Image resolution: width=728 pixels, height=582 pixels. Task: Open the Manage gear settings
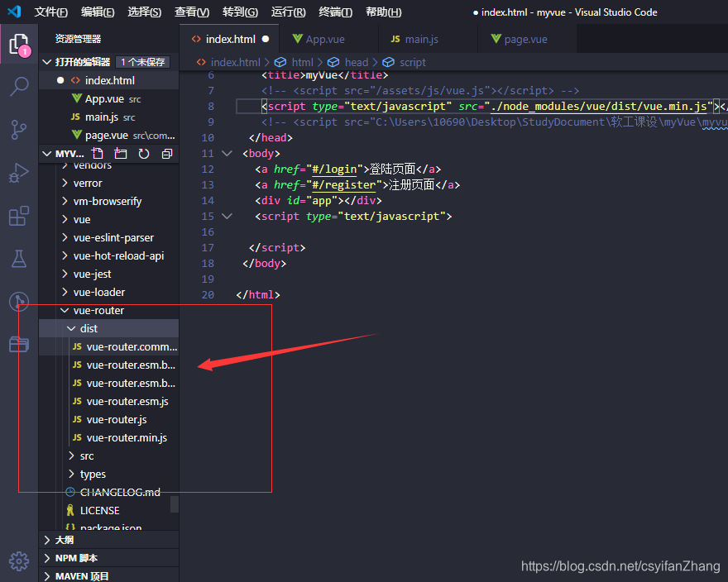tap(19, 561)
